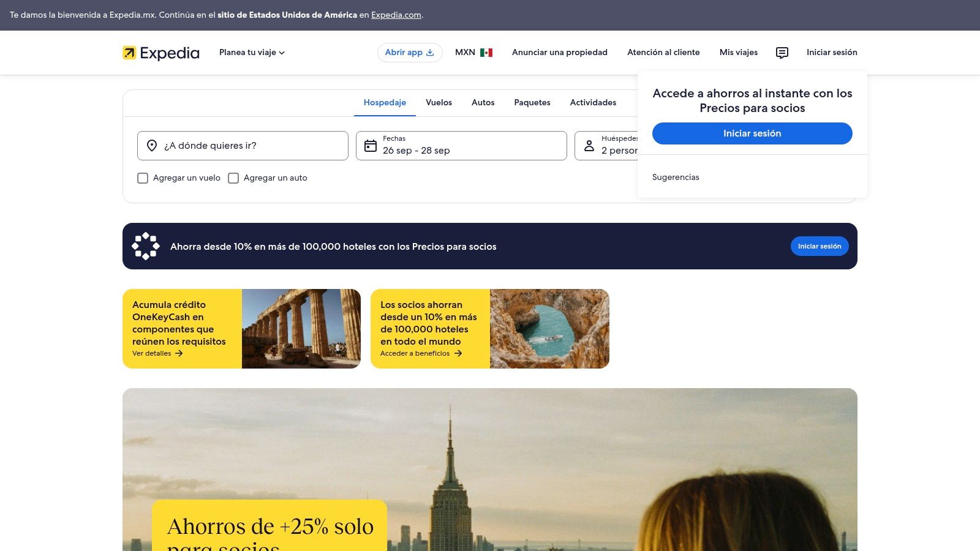Screen dimensions: 980x551
Task: Click blue Iniciar sesión button in popup
Action: coord(752,133)
